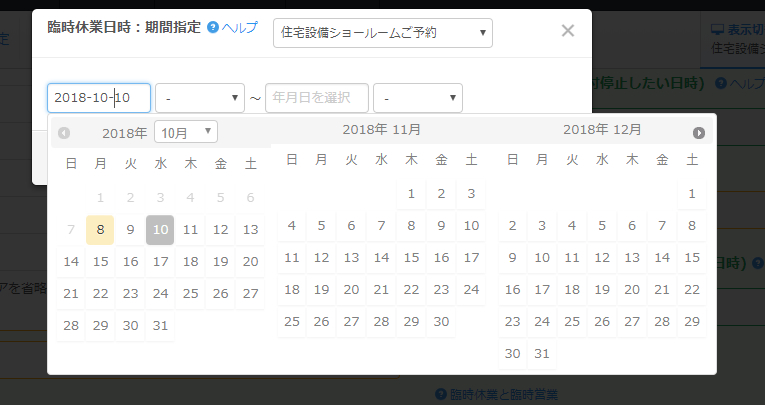Select October 8 highlighted today
765x405 pixels.
pos(100,229)
